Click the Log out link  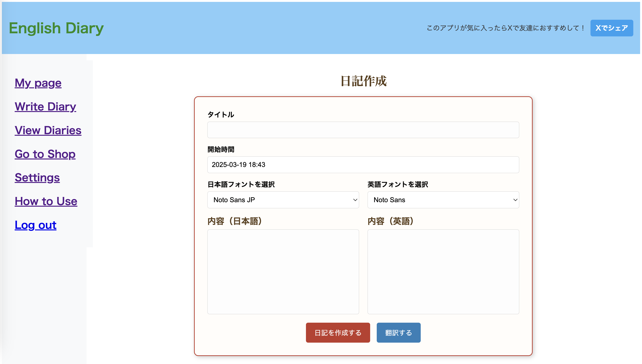36,225
